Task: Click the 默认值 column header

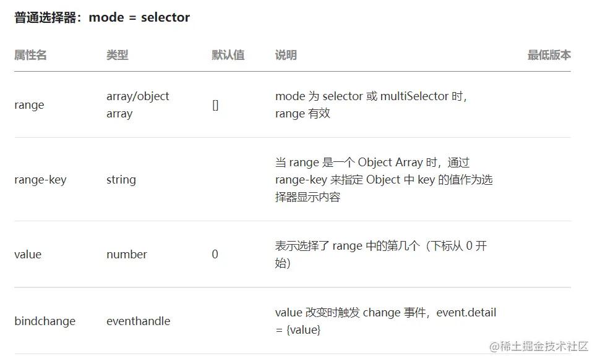Action: (x=228, y=55)
